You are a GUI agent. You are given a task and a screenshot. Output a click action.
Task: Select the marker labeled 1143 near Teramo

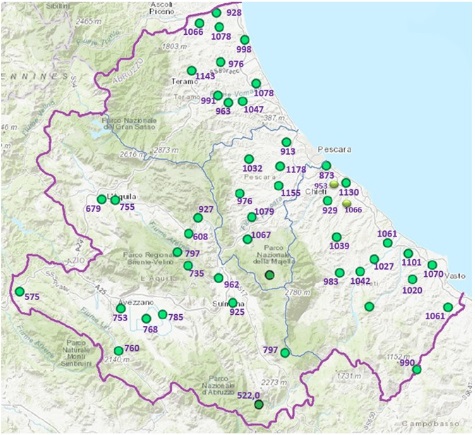pyautogui.click(x=192, y=71)
